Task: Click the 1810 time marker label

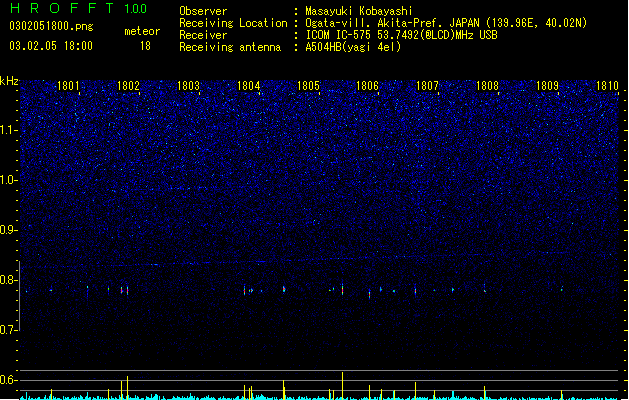Action: point(607,86)
